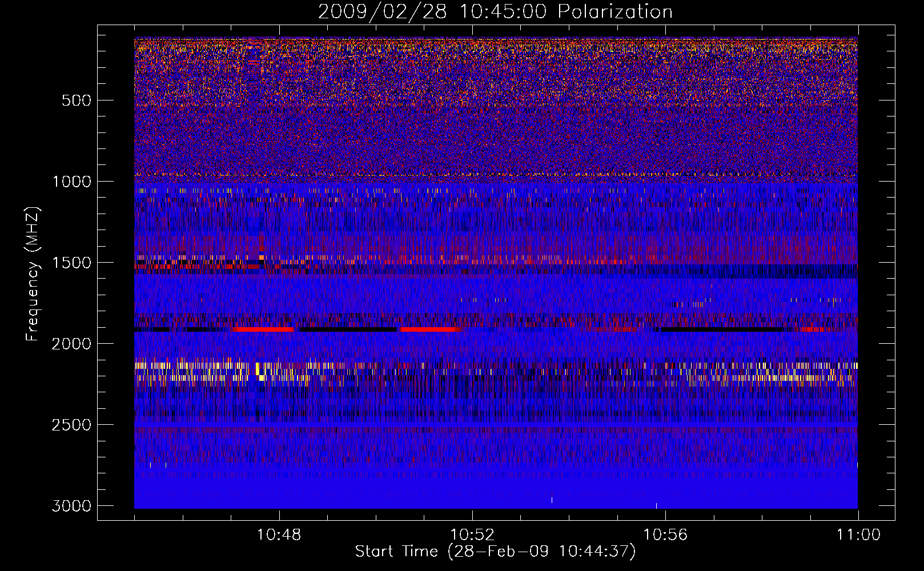Click the 2500 frequency tick label

pos(71,425)
